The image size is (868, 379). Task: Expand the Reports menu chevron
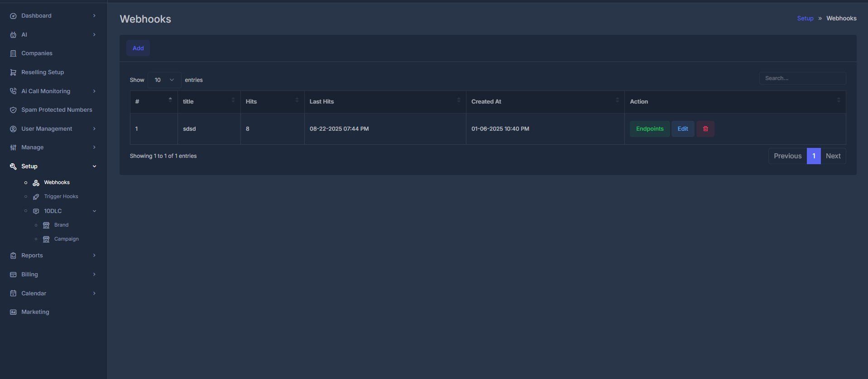94,256
